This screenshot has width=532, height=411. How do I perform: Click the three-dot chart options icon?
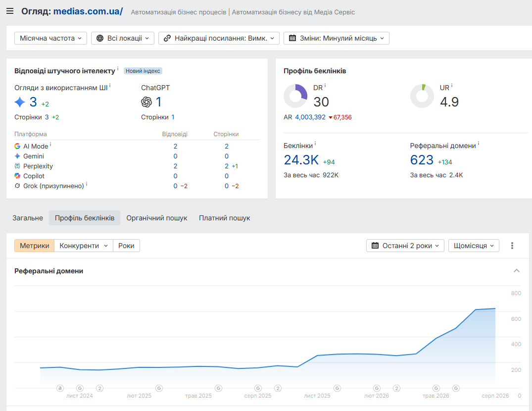pos(512,246)
